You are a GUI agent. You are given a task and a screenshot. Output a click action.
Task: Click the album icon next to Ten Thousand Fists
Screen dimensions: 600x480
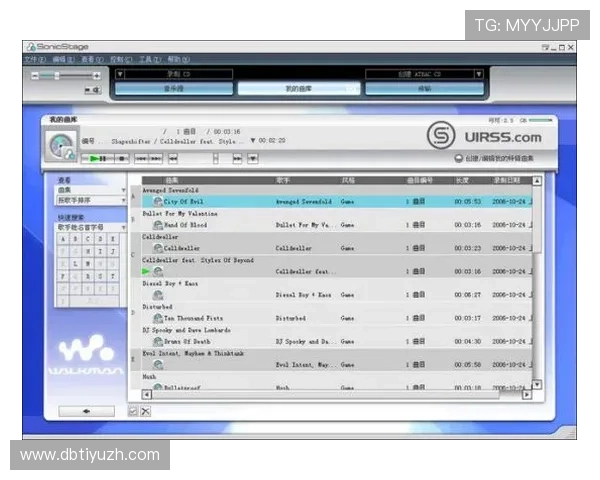click(158, 318)
